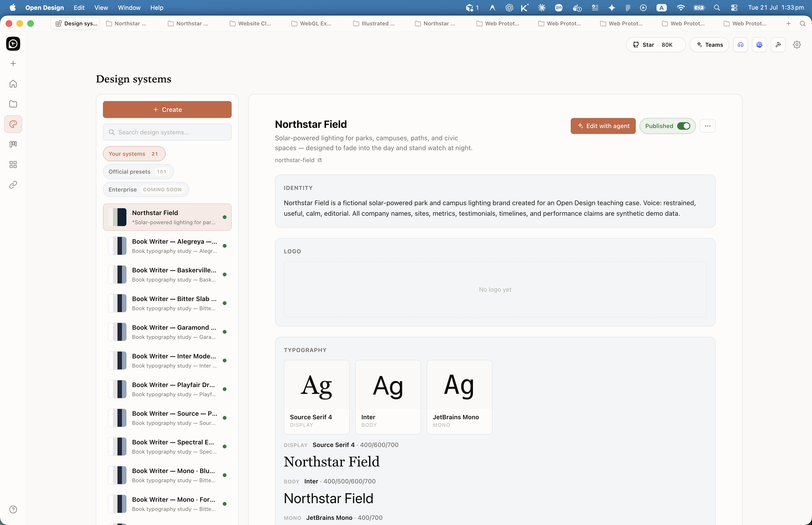Image resolution: width=812 pixels, height=525 pixels.
Task: Select Book Writer — Playfair Dr system
Action: 167,389
